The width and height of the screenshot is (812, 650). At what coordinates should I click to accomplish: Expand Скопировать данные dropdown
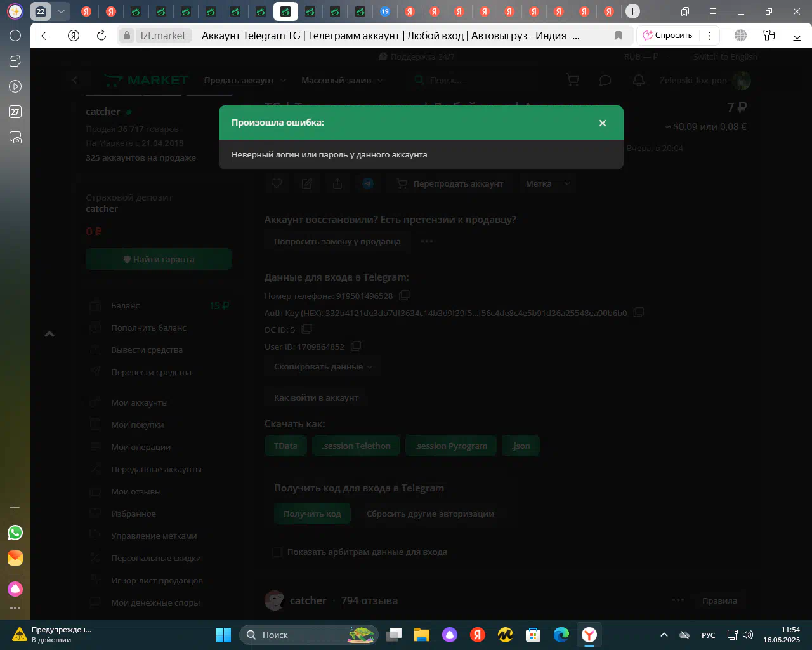tap(323, 366)
